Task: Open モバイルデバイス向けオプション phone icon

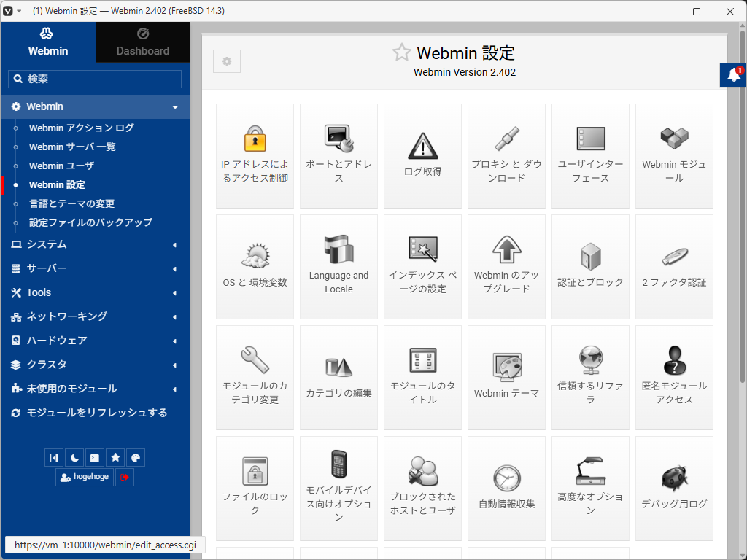Action: [338, 463]
